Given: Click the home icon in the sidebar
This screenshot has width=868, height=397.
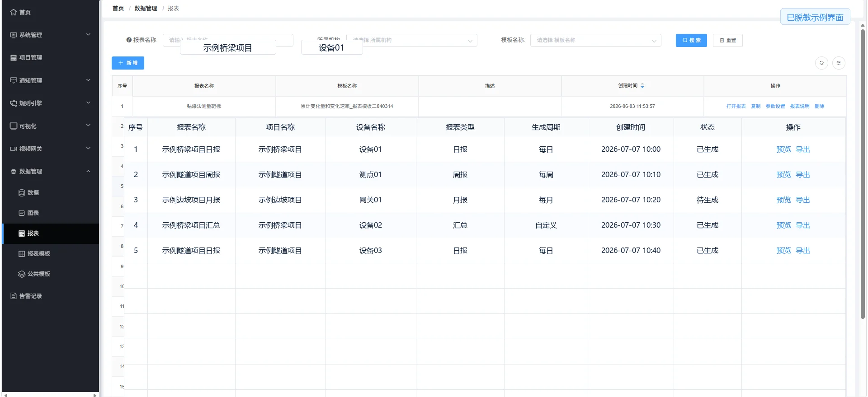Looking at the screenshot, I should [x=14, y=12].
